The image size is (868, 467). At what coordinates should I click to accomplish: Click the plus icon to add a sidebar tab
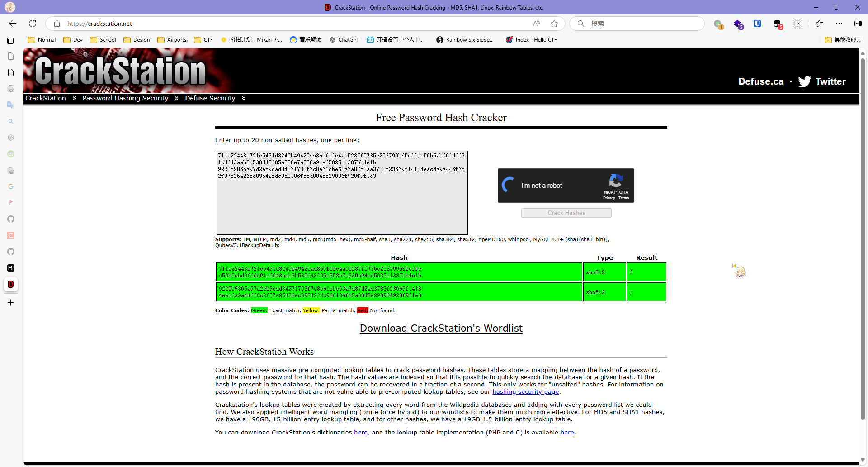click(x=11, y=302)
